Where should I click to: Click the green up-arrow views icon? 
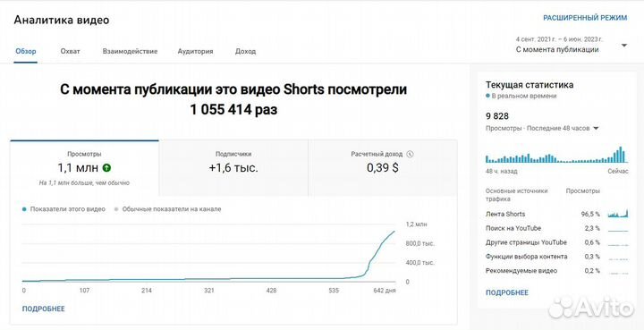[x=106, y=168]
